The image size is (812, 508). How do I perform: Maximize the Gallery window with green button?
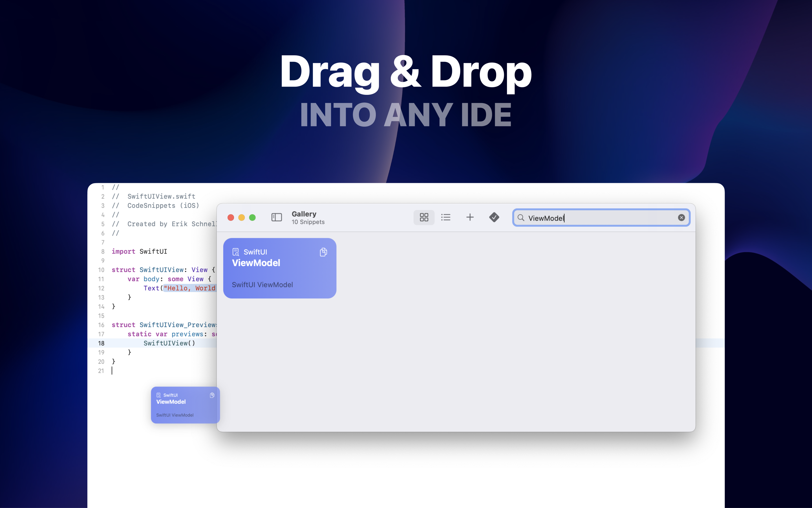pyautogui.click(x=252, y=218)
